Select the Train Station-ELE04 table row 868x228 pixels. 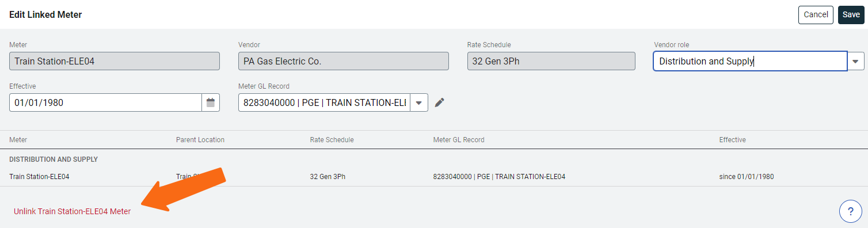[434, 177]
